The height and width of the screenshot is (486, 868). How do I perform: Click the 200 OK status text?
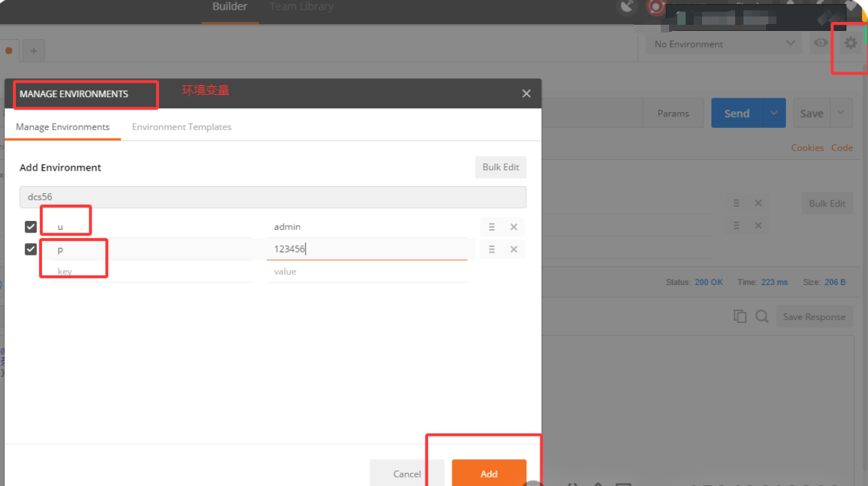click(x=709, y=282)
